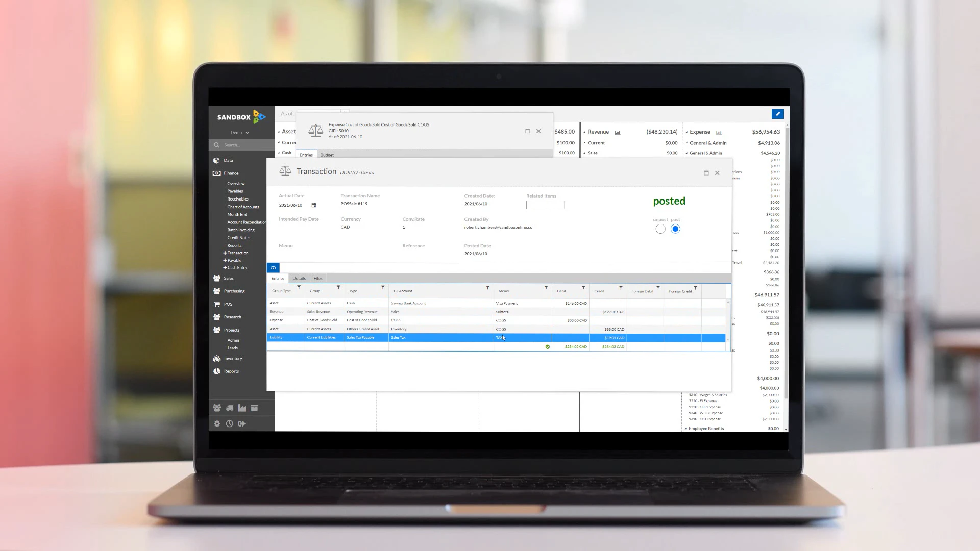This screenshot has height=551, width=980.
Task: Open Chart of Accounts in sidebar
Action: [x=243, y=207]
